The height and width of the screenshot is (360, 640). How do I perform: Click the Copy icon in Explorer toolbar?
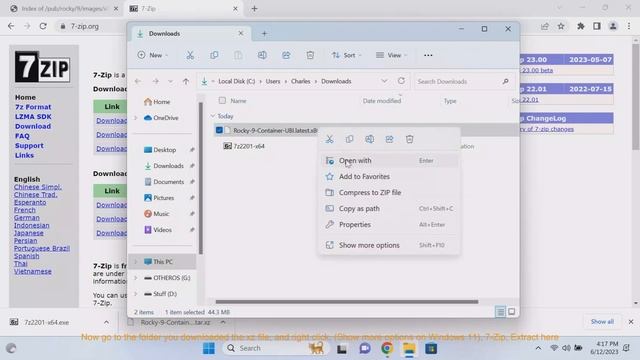[x=214, y=55]
